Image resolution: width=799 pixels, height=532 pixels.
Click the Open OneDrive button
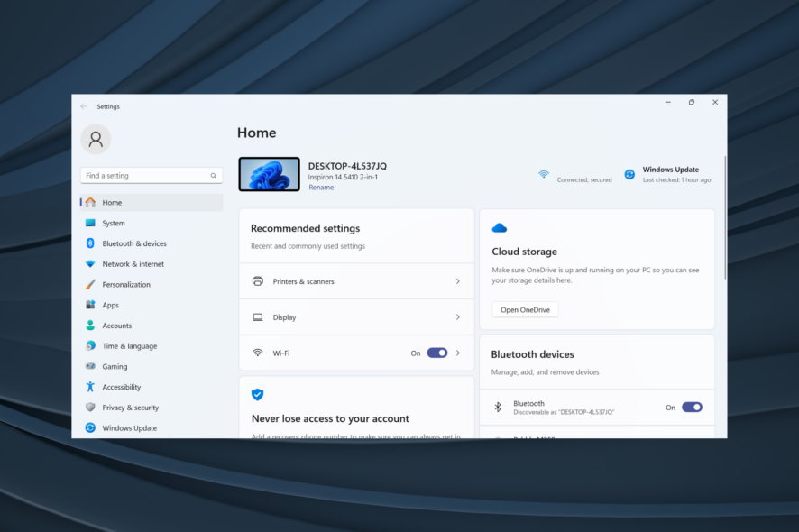[x=525, y=309]
